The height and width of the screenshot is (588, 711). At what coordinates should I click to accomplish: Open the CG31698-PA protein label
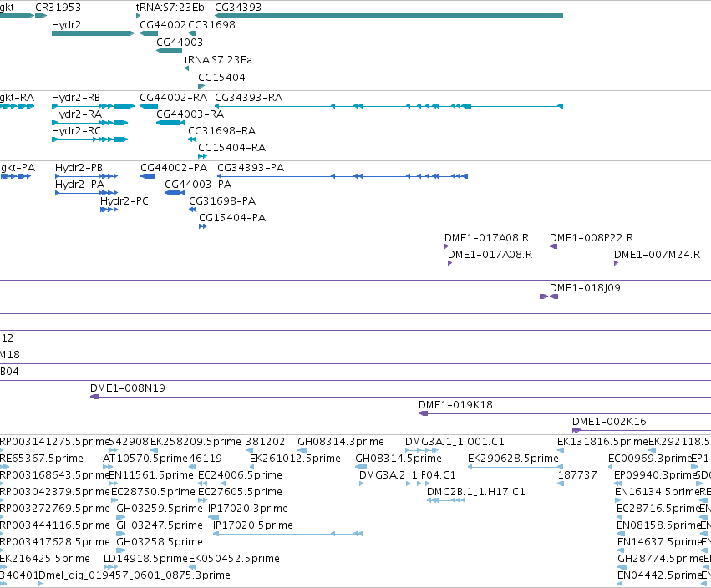tap(222, 201)
